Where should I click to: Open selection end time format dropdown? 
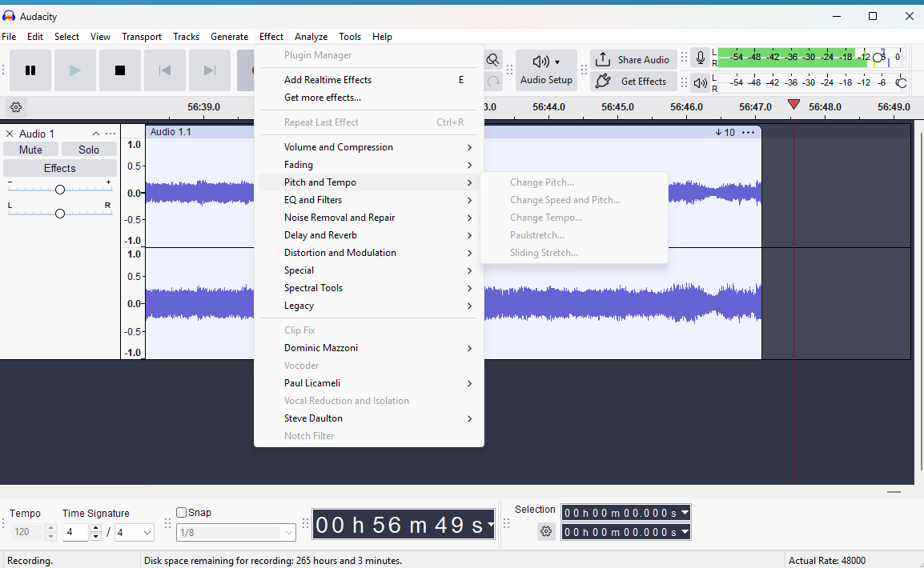685,531
